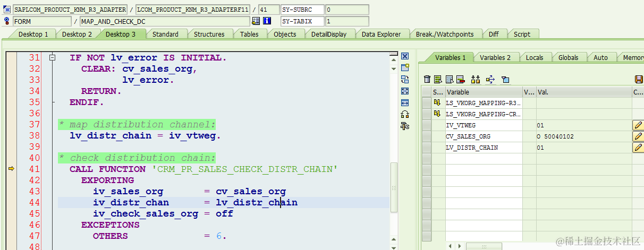Click line number 38 in margin
Viewport: 644px width, 250px height.
click(x=34, y=135)
